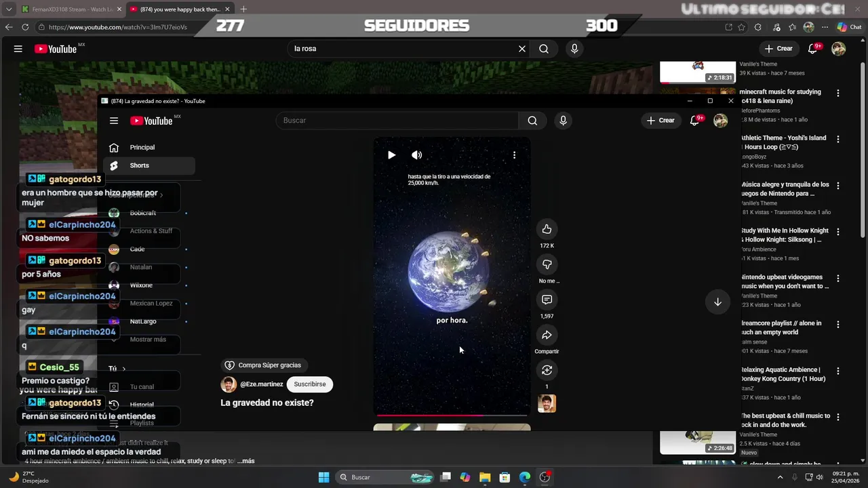Add page to favorites star icon

[741, 27]
